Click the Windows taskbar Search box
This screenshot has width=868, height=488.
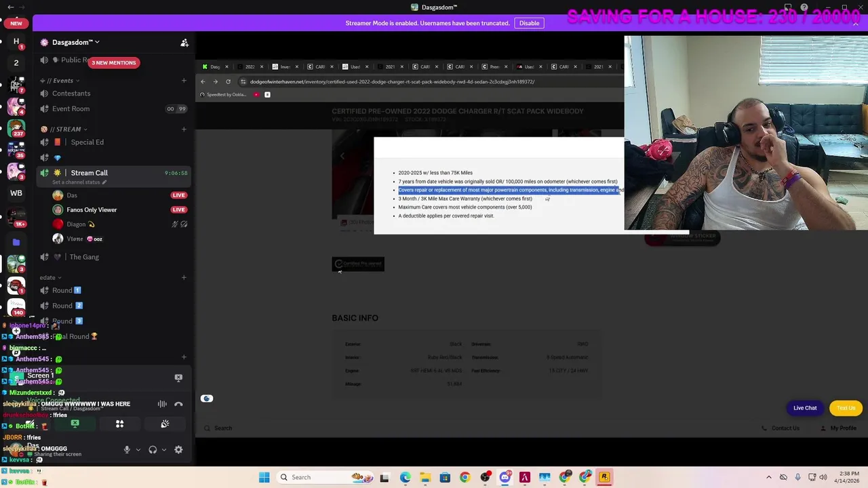tap(325, 477)
